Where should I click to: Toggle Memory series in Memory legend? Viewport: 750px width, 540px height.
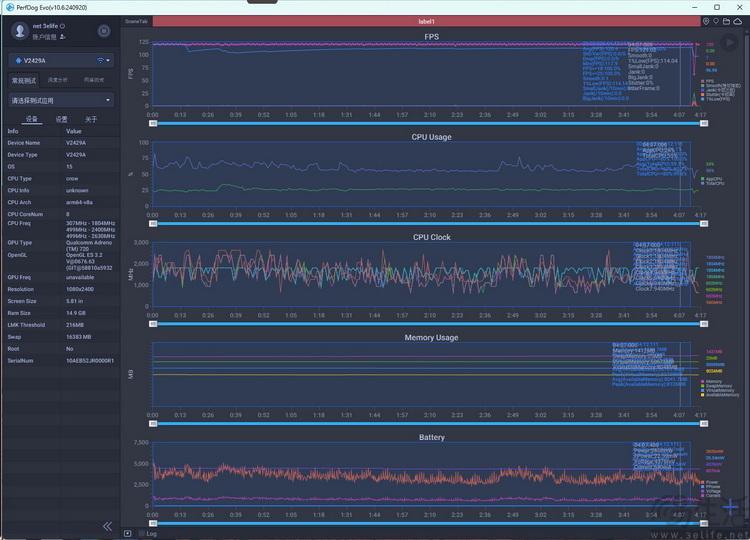[711, 382]
